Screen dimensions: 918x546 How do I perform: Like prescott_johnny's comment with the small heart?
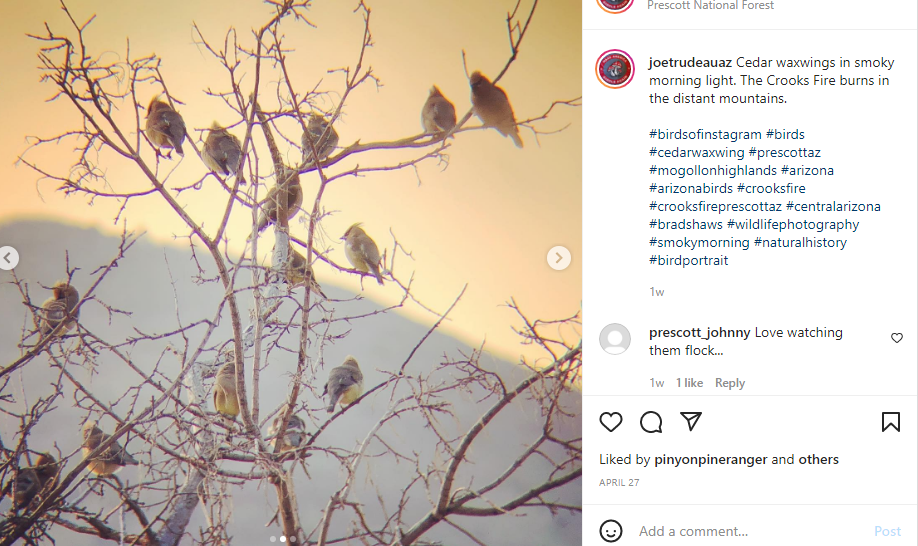896,338
